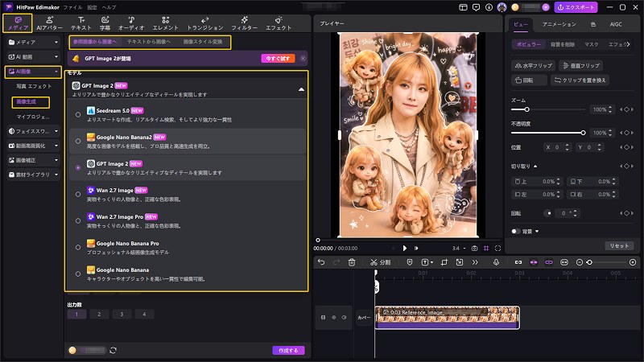
Task: Switch to 画像スタイル変換 tab
Action: tap(203, 42)
